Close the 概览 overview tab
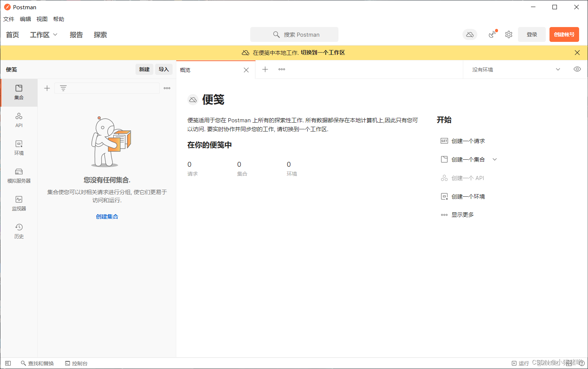Viewport: 588px width, 369px height. [246, 70]
